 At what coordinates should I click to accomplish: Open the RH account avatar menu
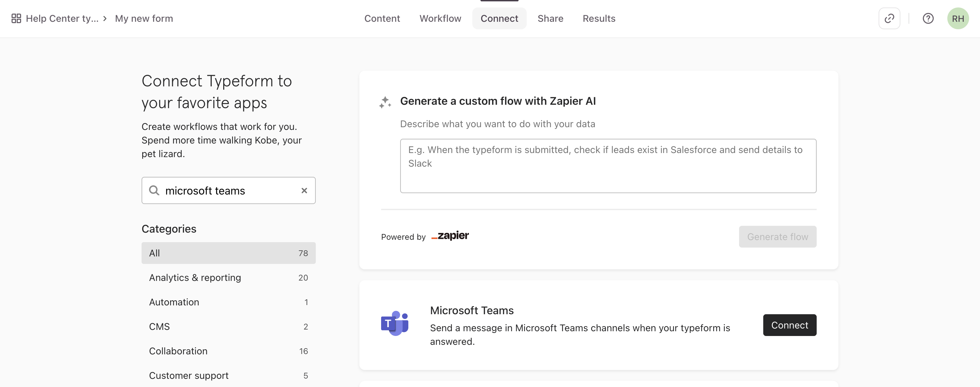point(958,18)
